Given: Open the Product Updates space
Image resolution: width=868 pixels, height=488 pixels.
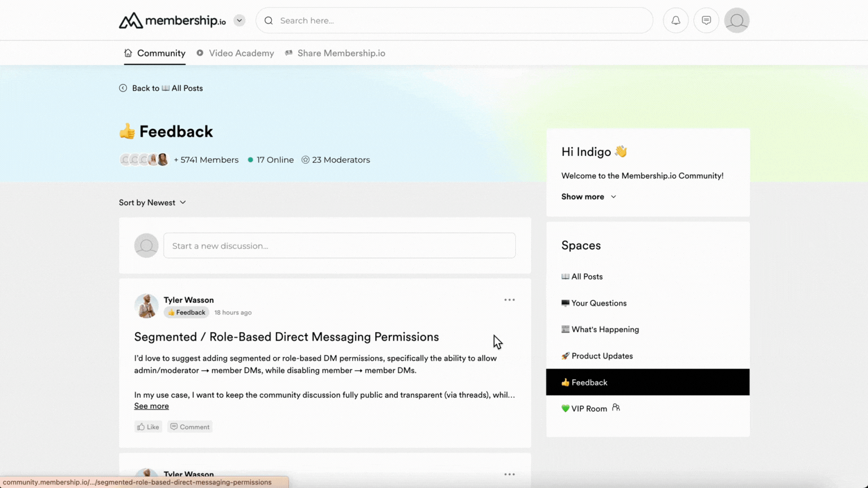Looking at the screenshot, I should click(x=597, y=356).
